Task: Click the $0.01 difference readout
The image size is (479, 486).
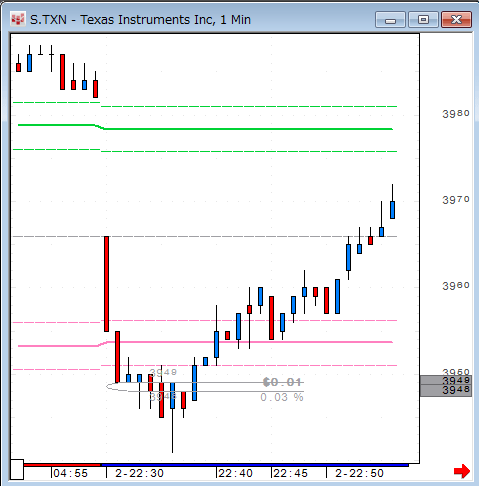Action: coord(282,382)
